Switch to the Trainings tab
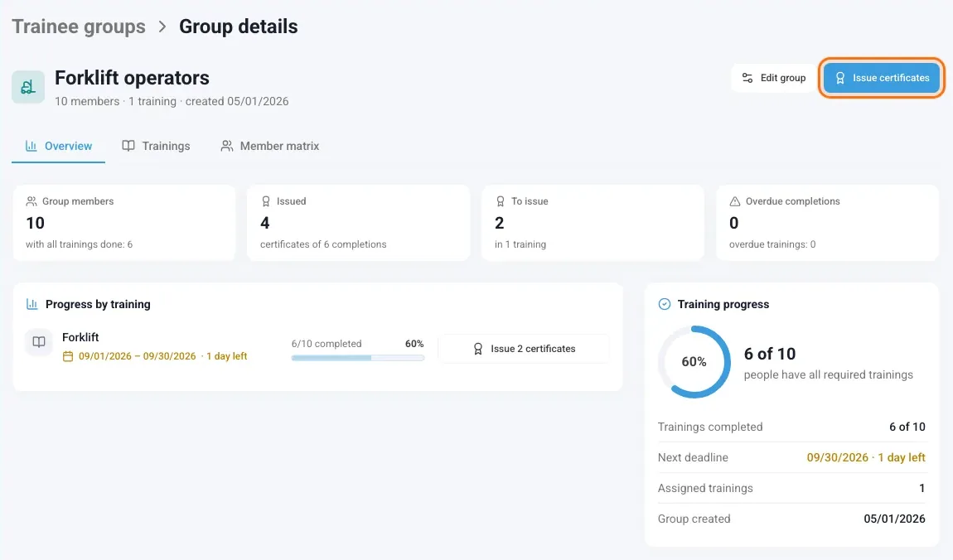Viewport: 953px width, 560px height. [156, 147]
